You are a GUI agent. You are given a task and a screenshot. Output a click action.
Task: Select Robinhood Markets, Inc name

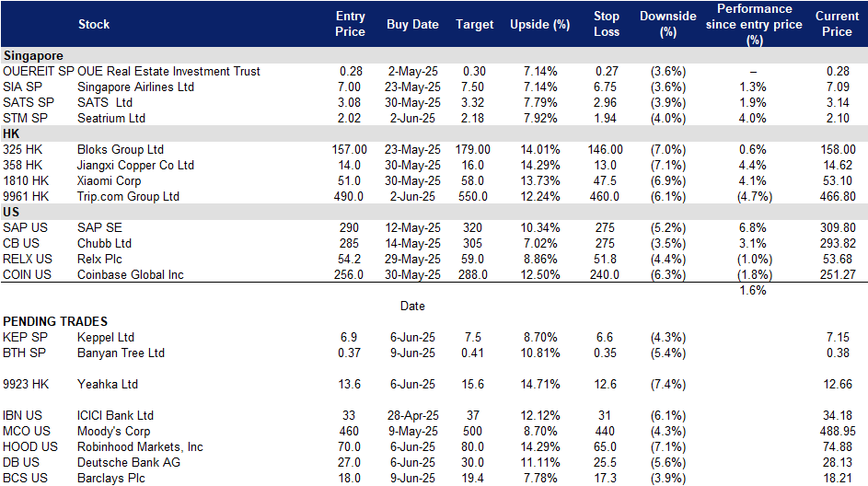coord(140,446)
